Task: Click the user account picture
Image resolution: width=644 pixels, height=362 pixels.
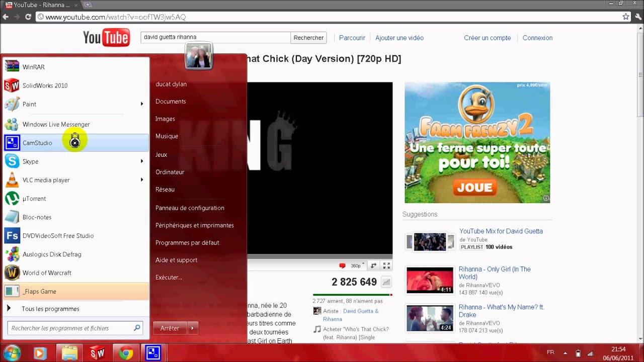Action: click(199, 56)
